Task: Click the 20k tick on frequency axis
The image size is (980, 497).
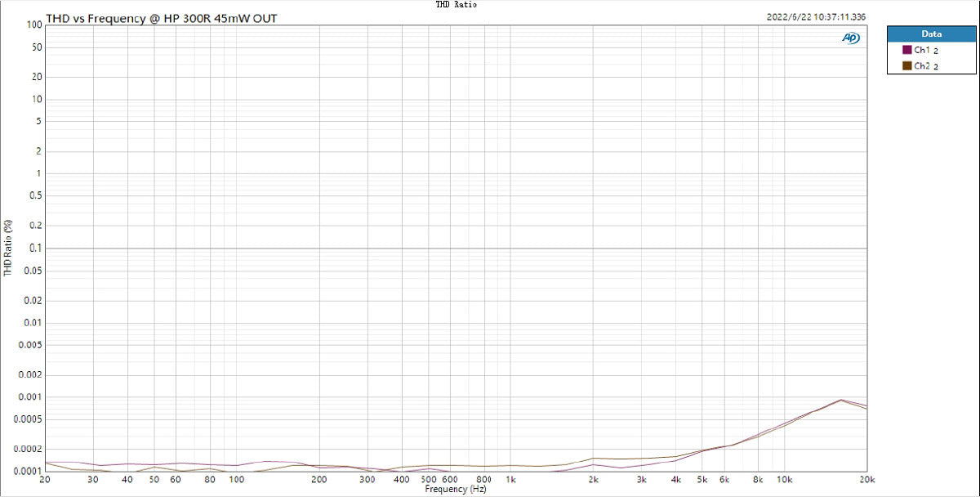Action: tap(866, 480)
